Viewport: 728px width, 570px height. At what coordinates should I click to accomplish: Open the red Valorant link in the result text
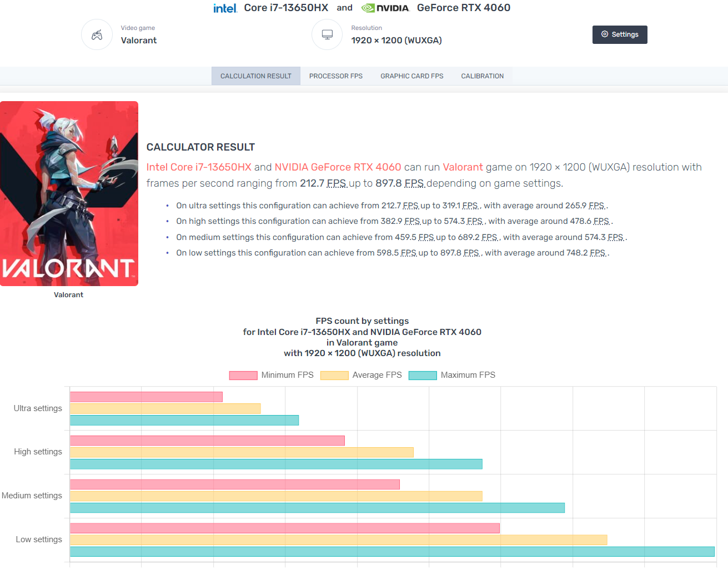click(x=463, y=167)
